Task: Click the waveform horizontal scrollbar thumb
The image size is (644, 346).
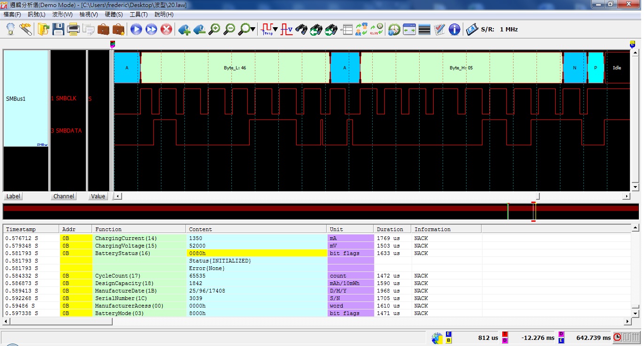Action: pyautogui.click(x=538, y=196)
